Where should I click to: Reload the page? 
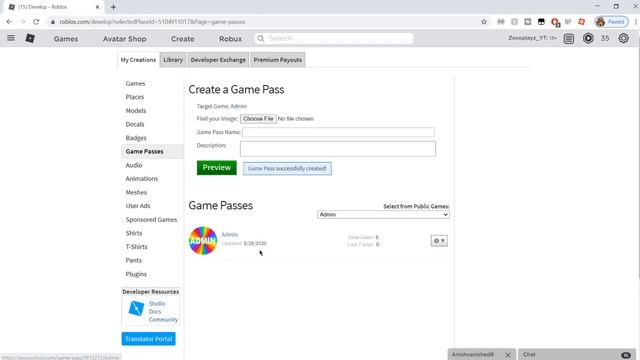[x=36, y=22]
